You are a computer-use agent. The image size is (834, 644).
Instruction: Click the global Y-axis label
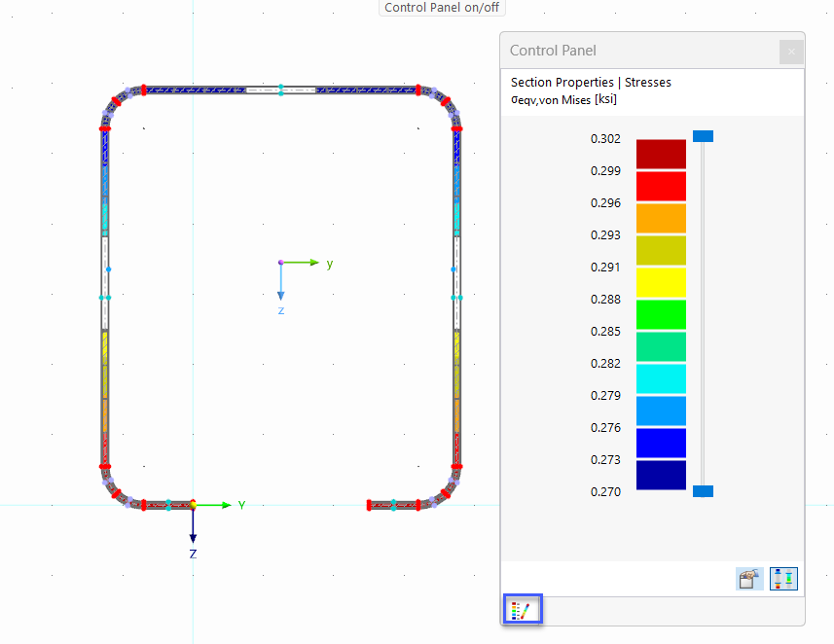click(x=241, y=505)
